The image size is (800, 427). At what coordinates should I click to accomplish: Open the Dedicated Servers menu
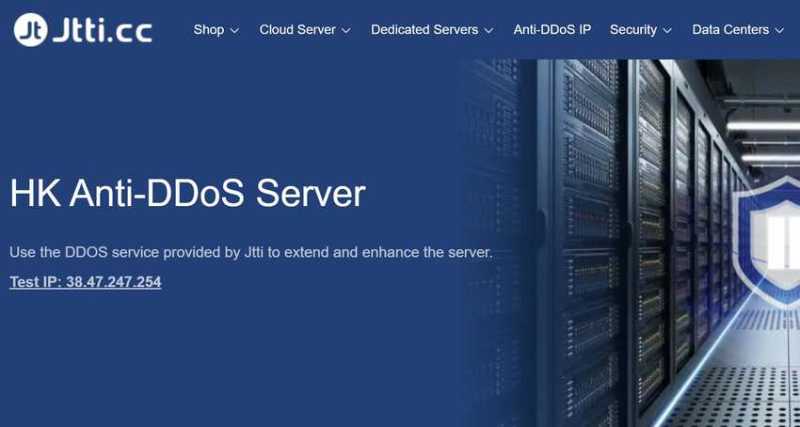424,30
